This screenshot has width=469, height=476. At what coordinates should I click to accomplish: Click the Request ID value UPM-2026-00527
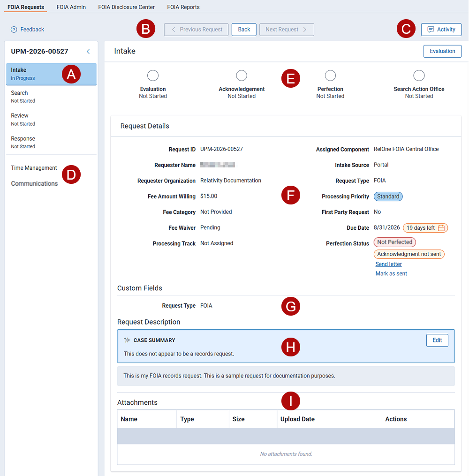click(221, 149)
